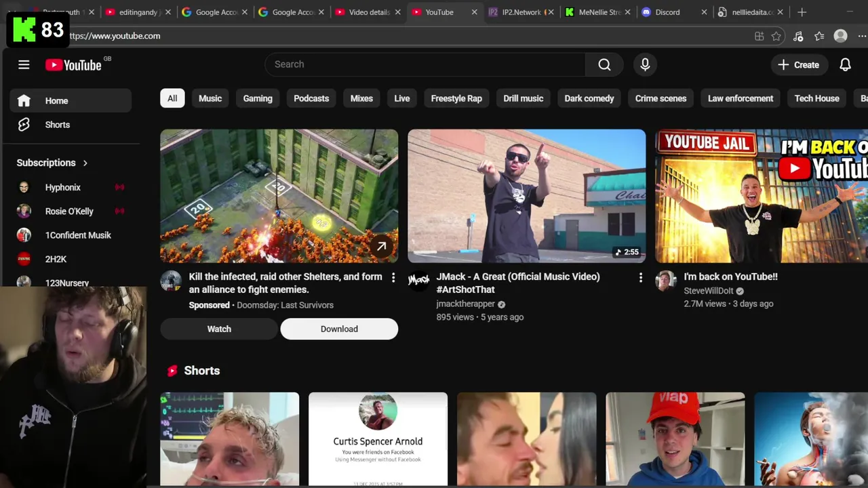This screenshot has width=868, height=488.
Task: Open a new browser tab
Action: (802, 12)
